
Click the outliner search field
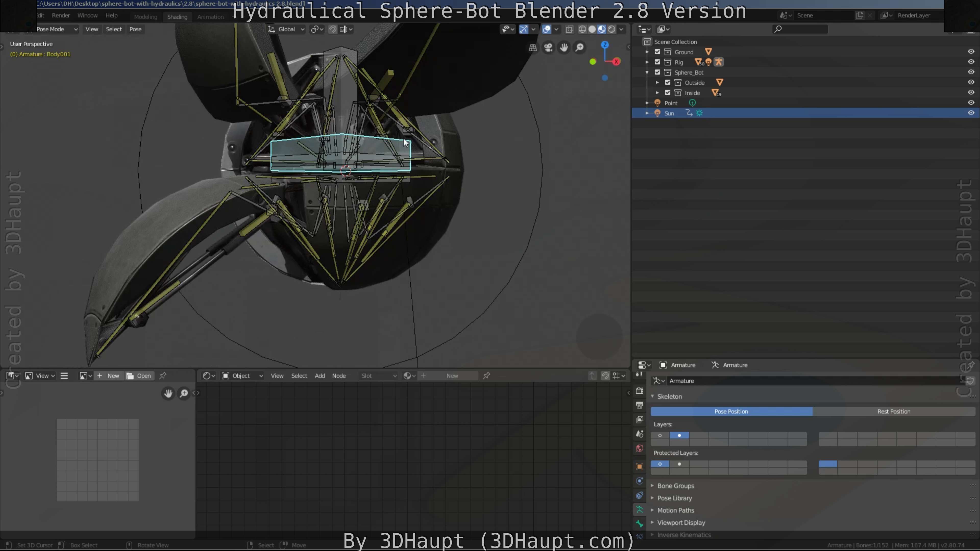[800, 29]
